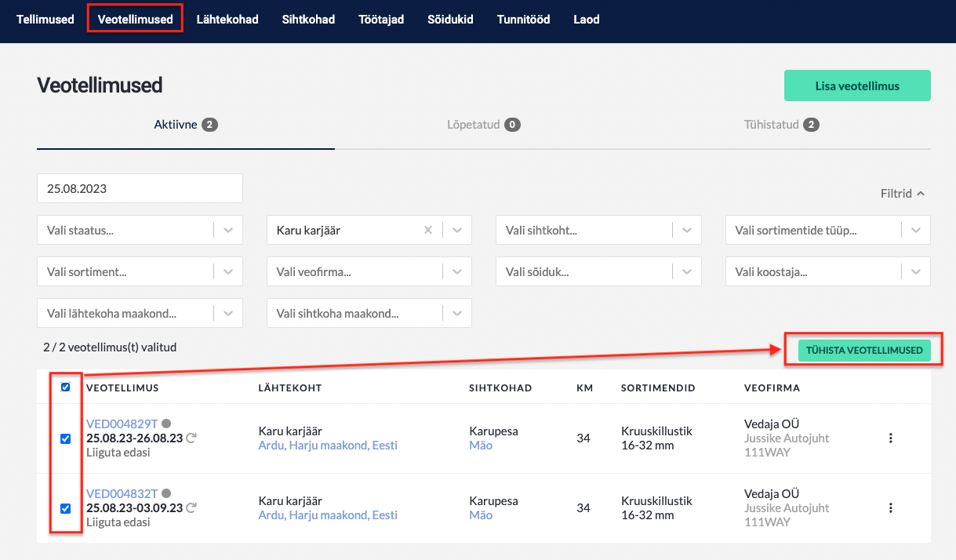Screen dimensions: 956x560
Task: Open the Laod menu item
Action: pos(586,19)
